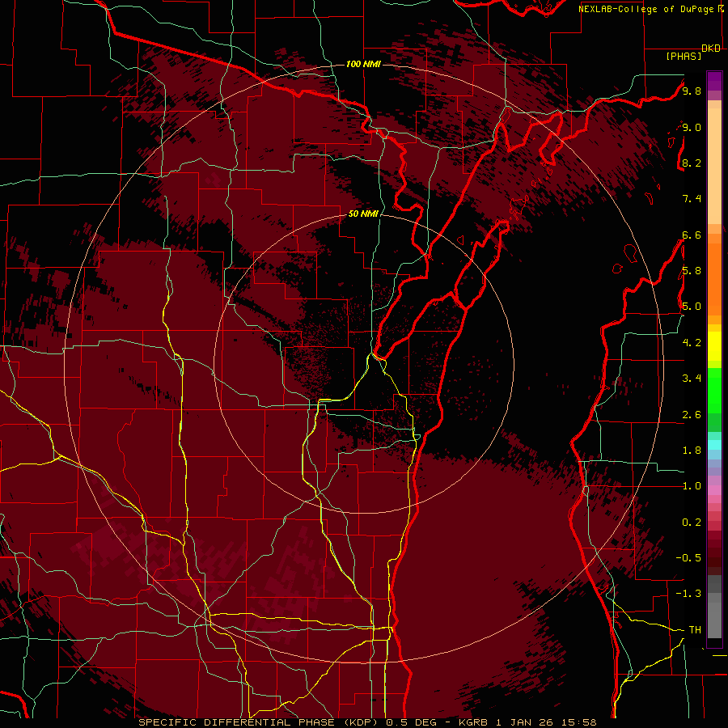The height and width of the screenshot is (728, 728).
Task: Click the 100 NMI range ring label
Action: coord(363,64)
